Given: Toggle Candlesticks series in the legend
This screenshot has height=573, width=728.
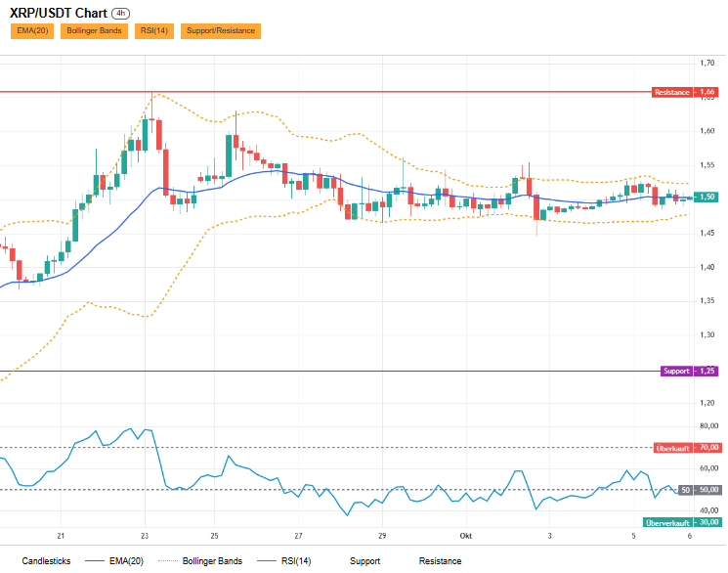Looking at the screenshot, I should [46, 561].
